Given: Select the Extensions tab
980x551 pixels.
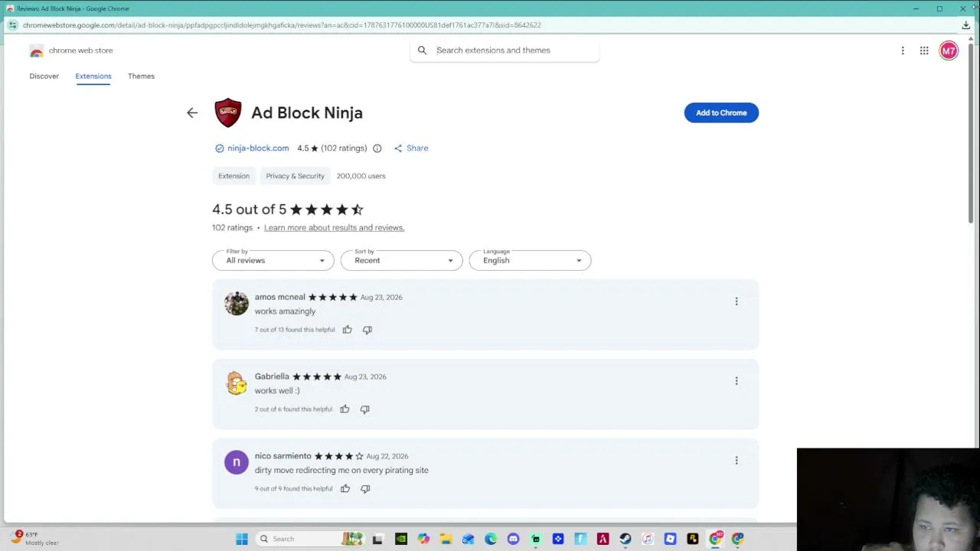Looking at the screenshot, I should click(93, 77).
